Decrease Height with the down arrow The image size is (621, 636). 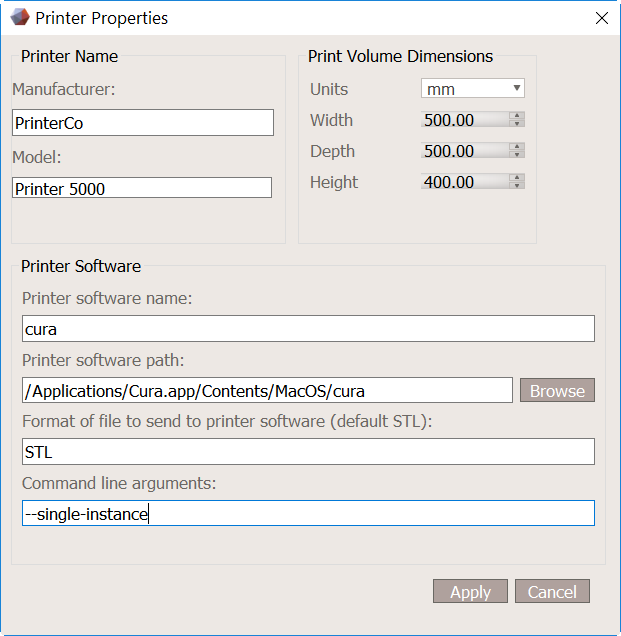tap(517, 186)
